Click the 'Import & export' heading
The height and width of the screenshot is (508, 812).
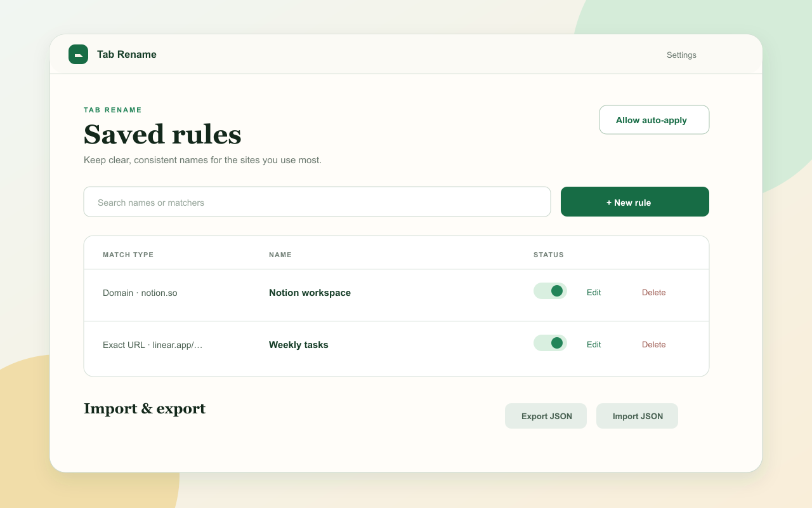145,408
